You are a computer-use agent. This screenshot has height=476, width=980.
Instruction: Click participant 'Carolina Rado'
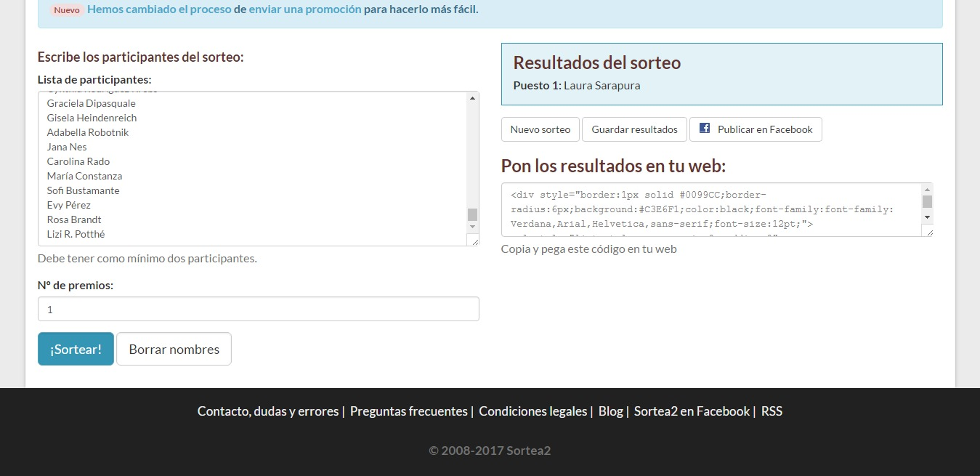click(x=78, y=161)
